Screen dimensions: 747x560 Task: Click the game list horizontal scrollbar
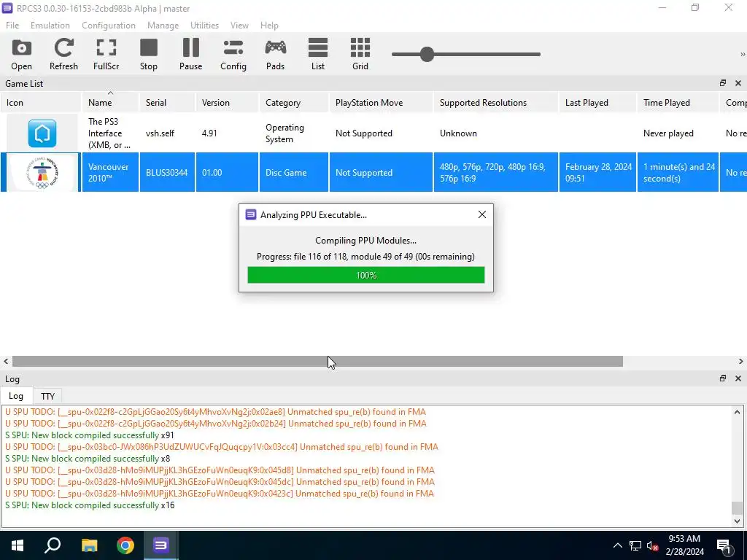[x=317, y=362]
